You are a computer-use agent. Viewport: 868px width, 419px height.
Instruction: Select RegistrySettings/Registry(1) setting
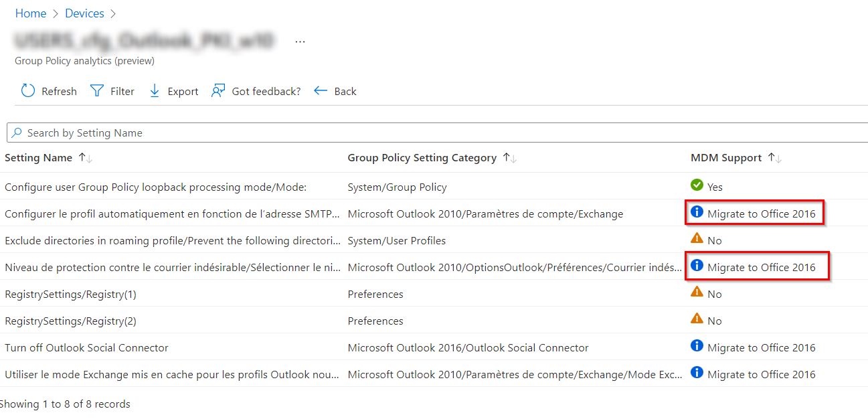[70, 294]
